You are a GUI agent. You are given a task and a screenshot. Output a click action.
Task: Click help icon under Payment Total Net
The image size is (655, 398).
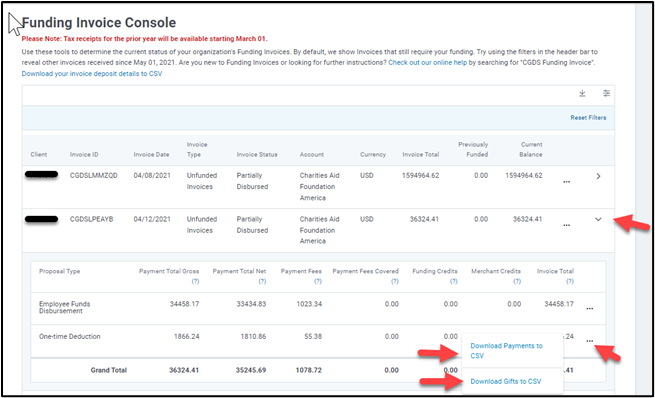tap(262, 281)
